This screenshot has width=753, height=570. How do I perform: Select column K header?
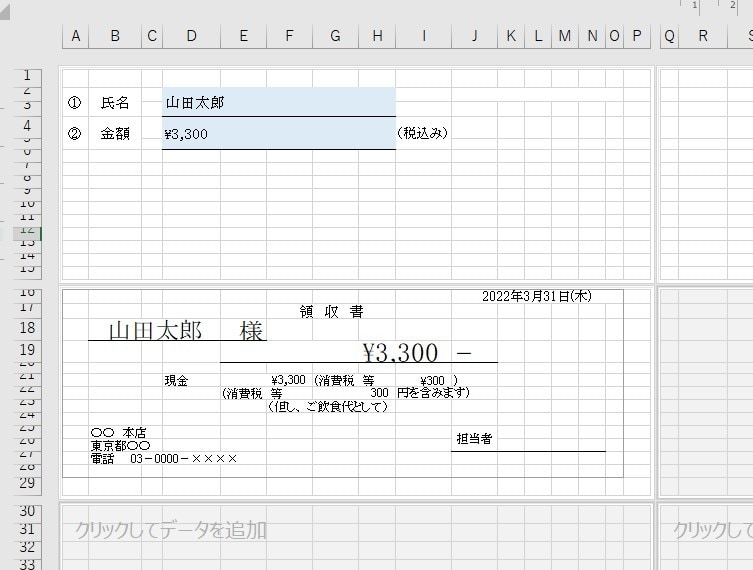click(511, 36)
